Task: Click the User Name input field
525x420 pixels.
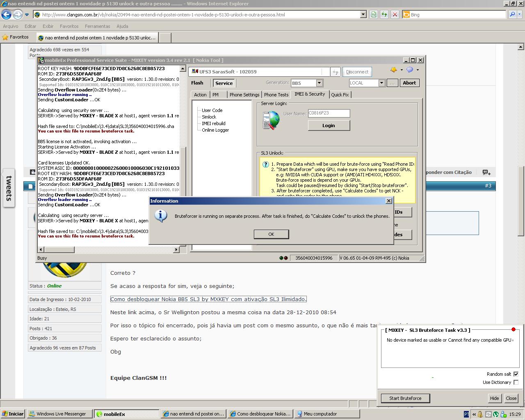Action: 329,113
